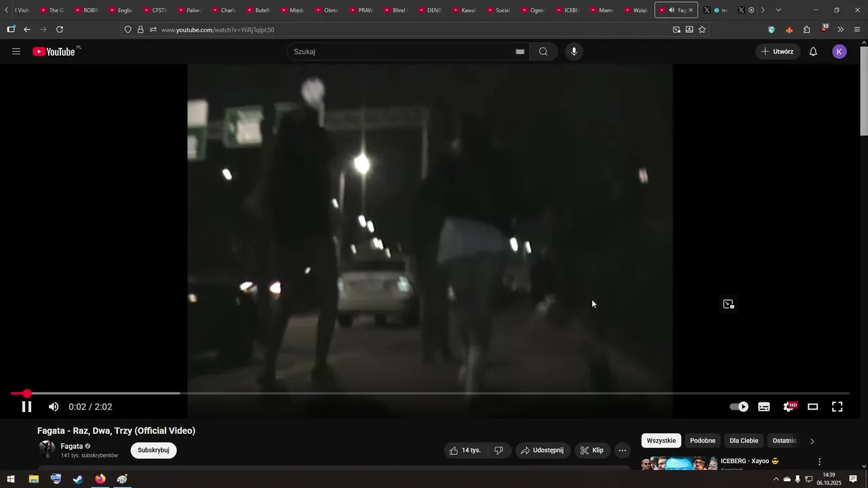Open File Explorer from the taskbar
The image size is (868, 488).
click(x=33, y=479)
